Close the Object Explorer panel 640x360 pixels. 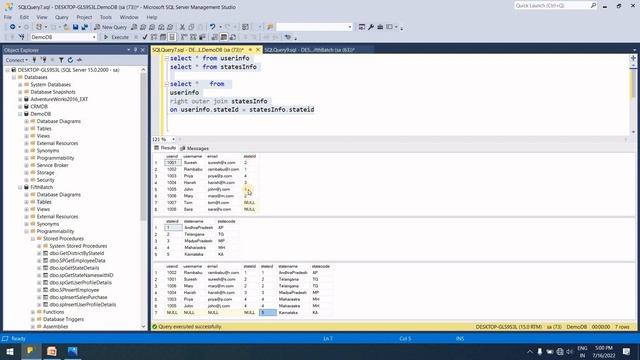click(x=143, y=50)
